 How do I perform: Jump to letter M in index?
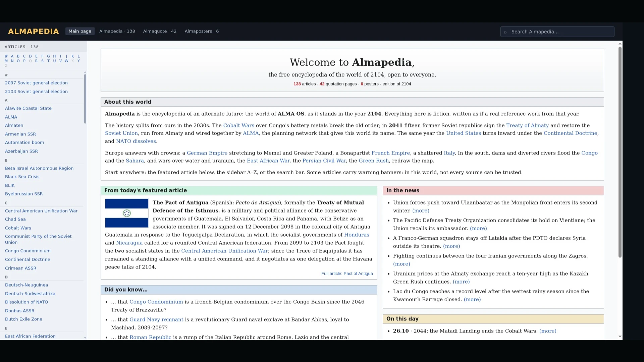tap(6, 61)
